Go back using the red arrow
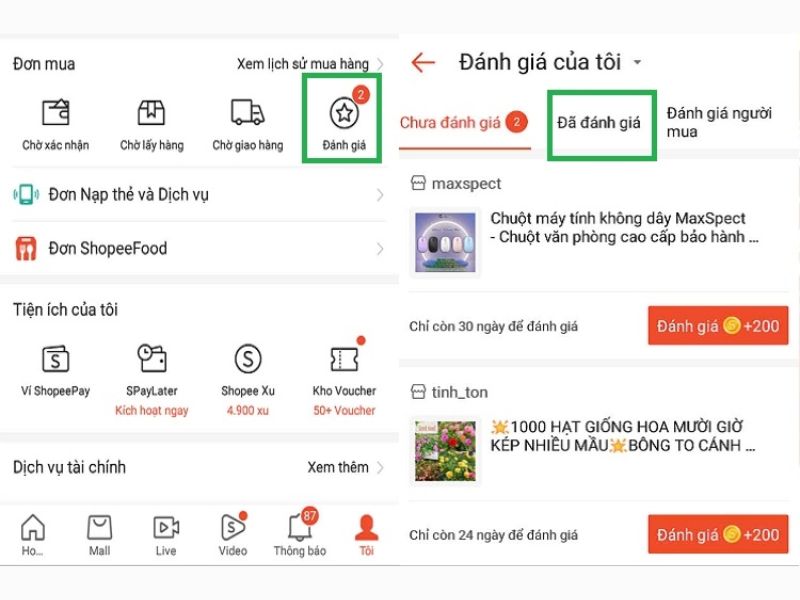 point(423,63)
